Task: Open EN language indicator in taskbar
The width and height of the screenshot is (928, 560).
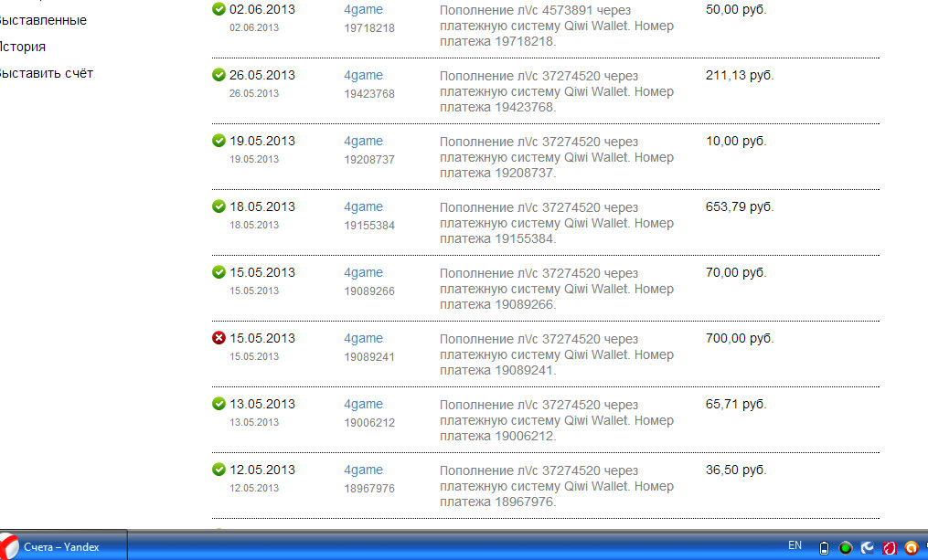Action: coord(795,545)
